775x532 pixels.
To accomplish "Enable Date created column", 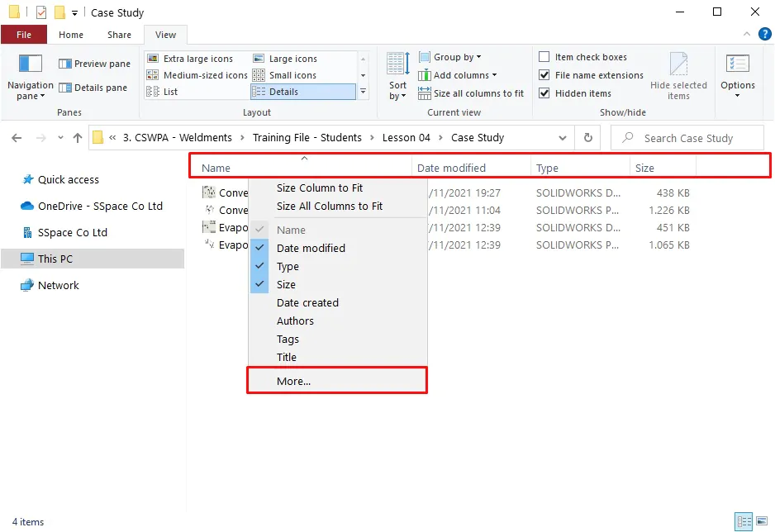I will 338,303.
